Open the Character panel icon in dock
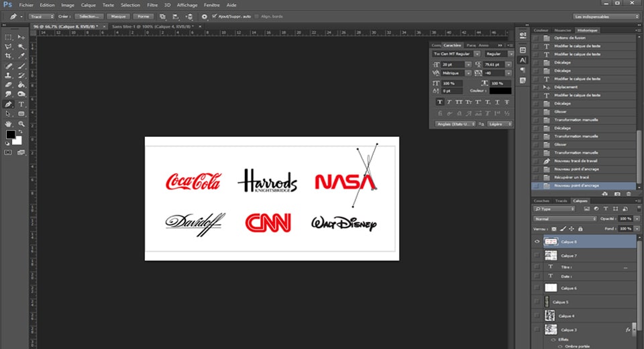Image resolution: width=644 pixels, height=349 pixels. 523,60
